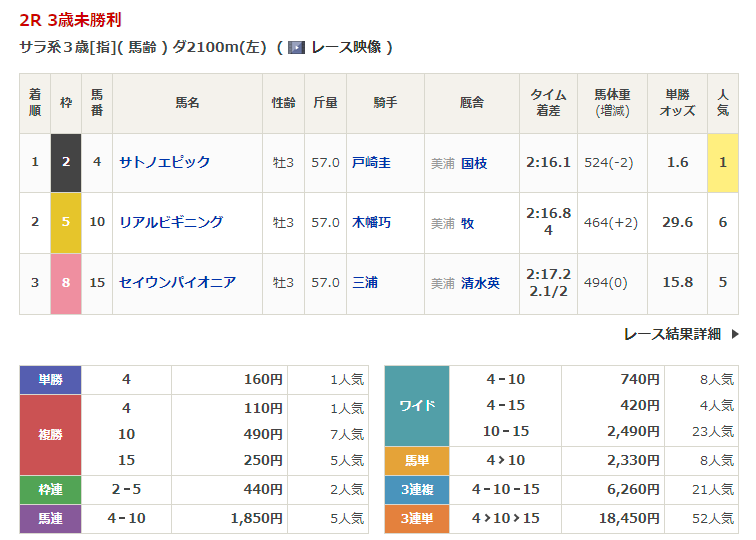Click the race video film icon

point(296,47)
